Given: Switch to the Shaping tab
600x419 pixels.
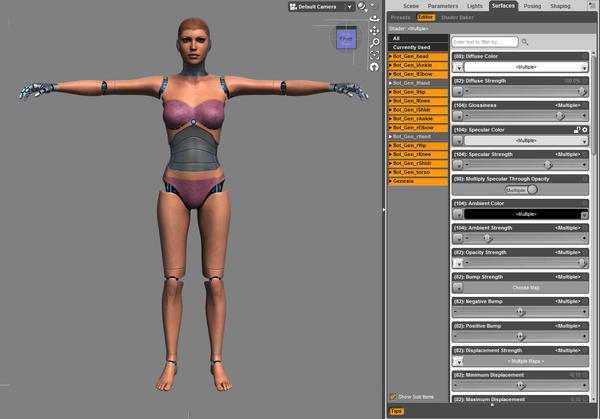Looking at the screenshot, I should pos(560,6).
